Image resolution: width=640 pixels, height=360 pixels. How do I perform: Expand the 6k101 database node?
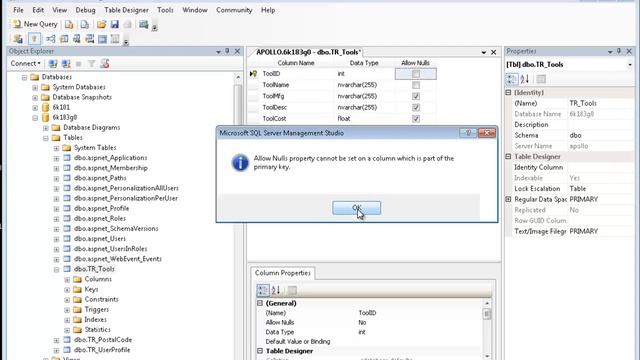(35, 108)
